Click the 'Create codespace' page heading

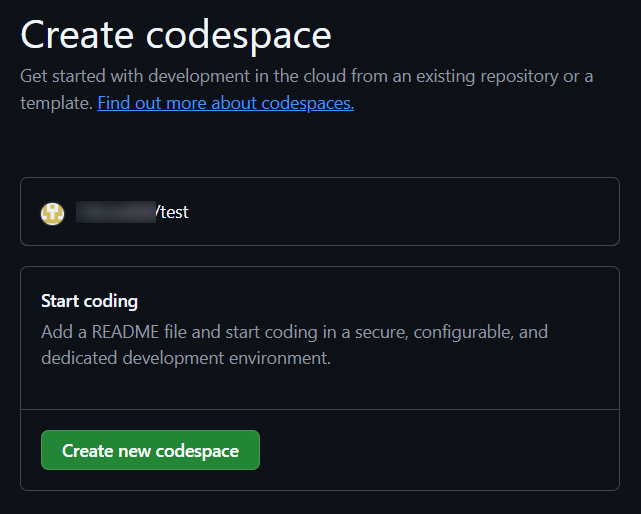click(176, 35)
